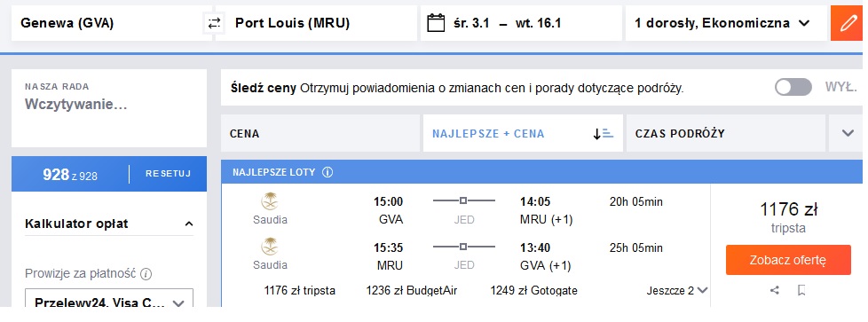Reset filters with Resetuj
Screen dimensions: 868x322
[x=169, y=174]
